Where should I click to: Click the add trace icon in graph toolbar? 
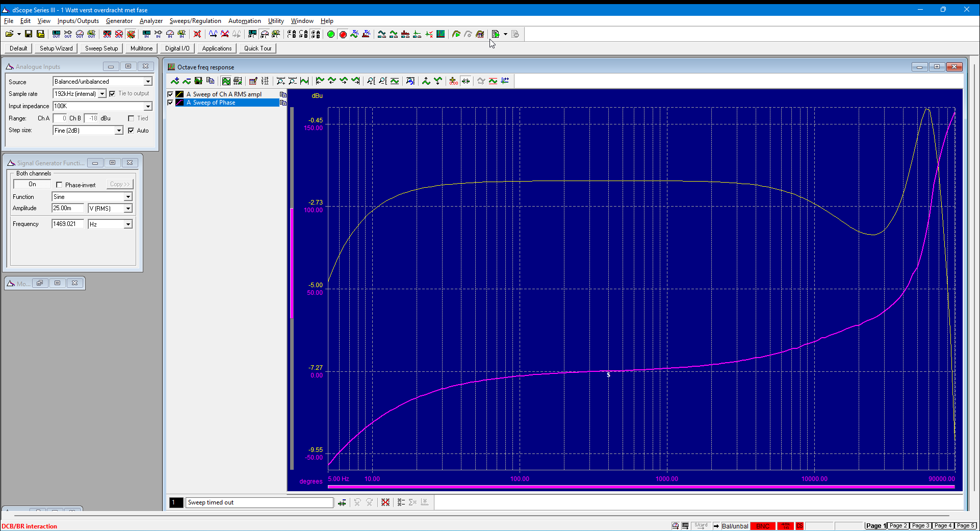[175, 81]
